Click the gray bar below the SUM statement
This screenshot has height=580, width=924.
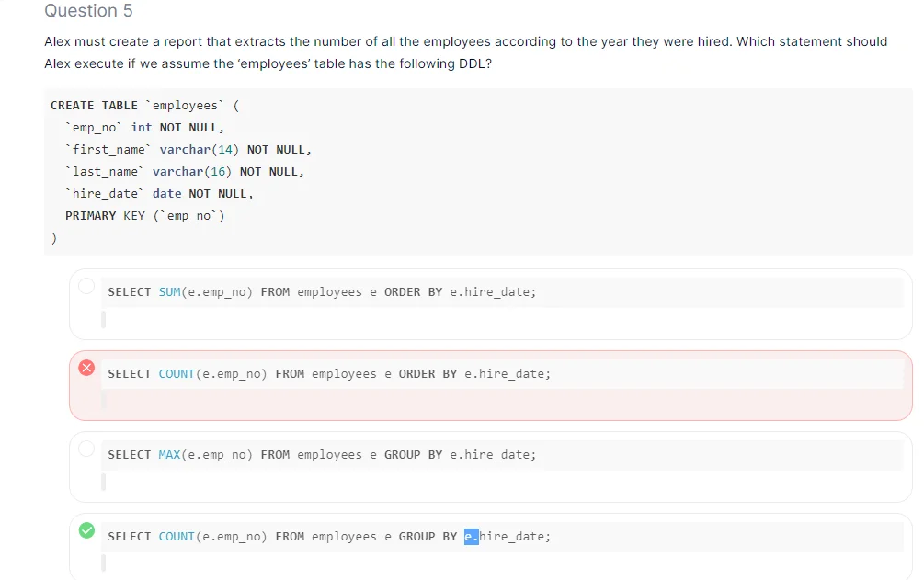(104, 319)
